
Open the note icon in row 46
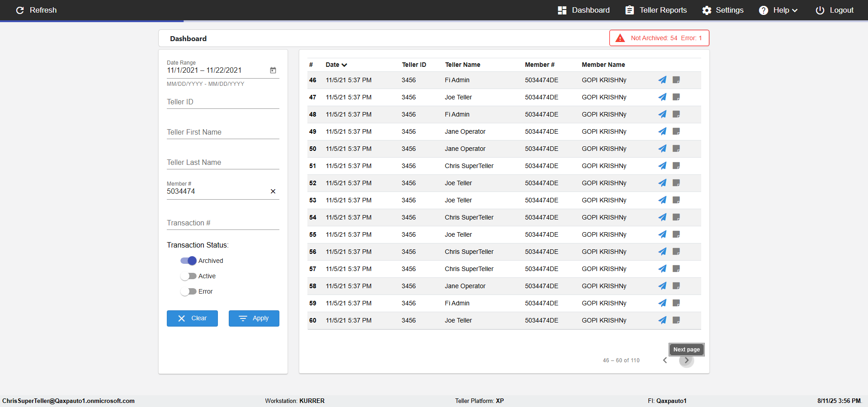point(676,80)
